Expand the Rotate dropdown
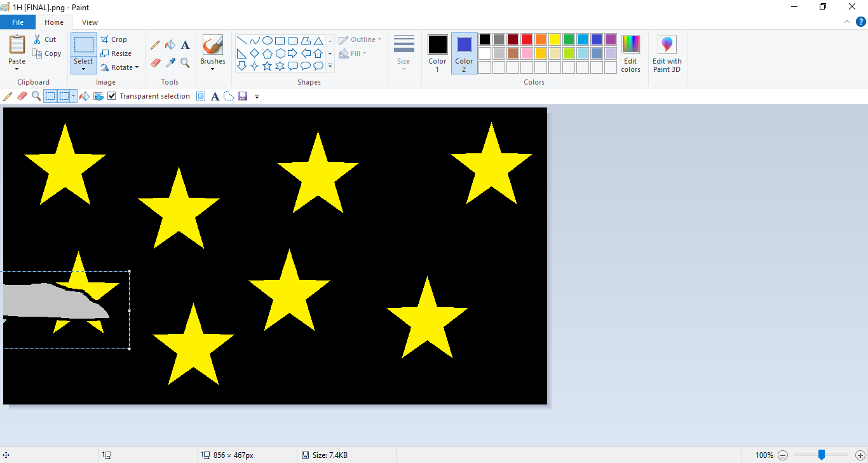Viewport: 868px width, 463px height. pos(120,67)
